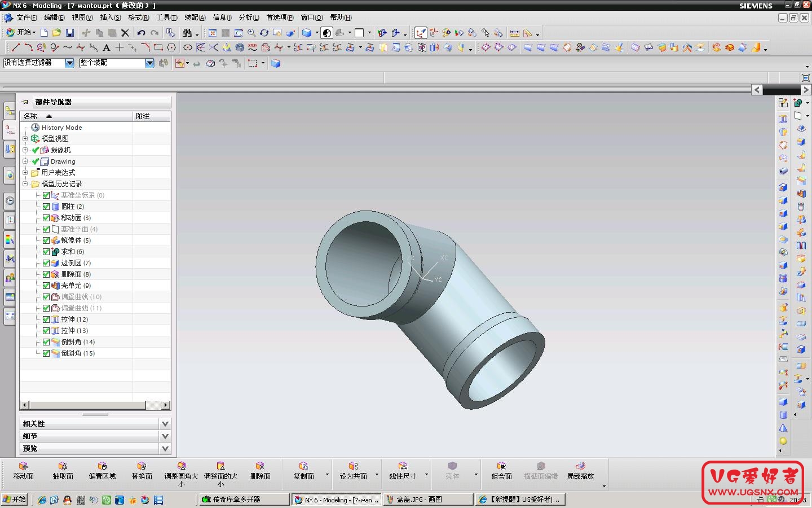Viewport: 812px width, 508px height.
Task: Save the part with the disk icon
Action: tap(70, 33)
